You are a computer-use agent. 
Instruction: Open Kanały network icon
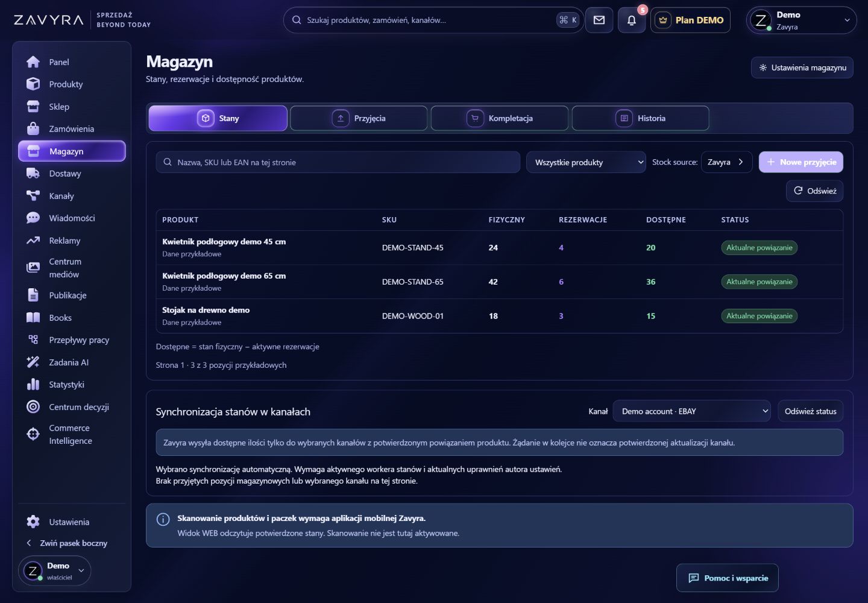pos(33,196)
